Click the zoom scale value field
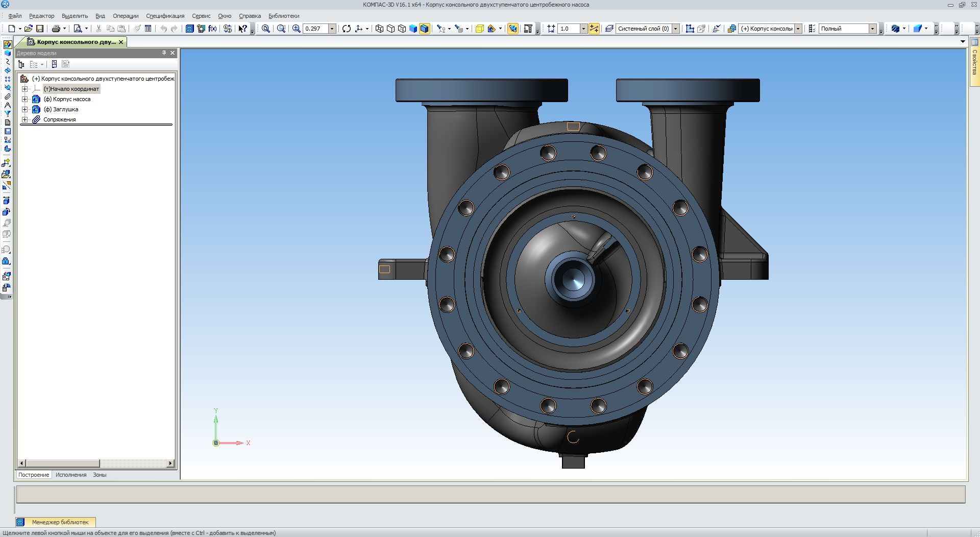 (315, 29)
